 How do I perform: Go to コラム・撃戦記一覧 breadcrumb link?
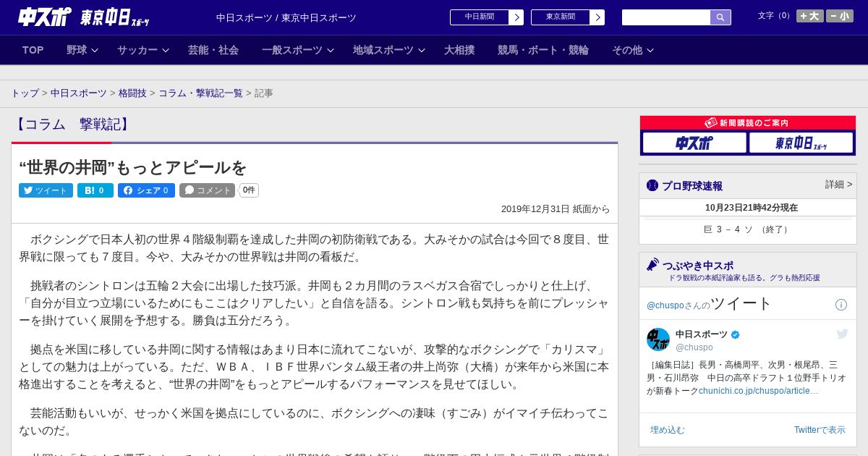coord(200,93)
